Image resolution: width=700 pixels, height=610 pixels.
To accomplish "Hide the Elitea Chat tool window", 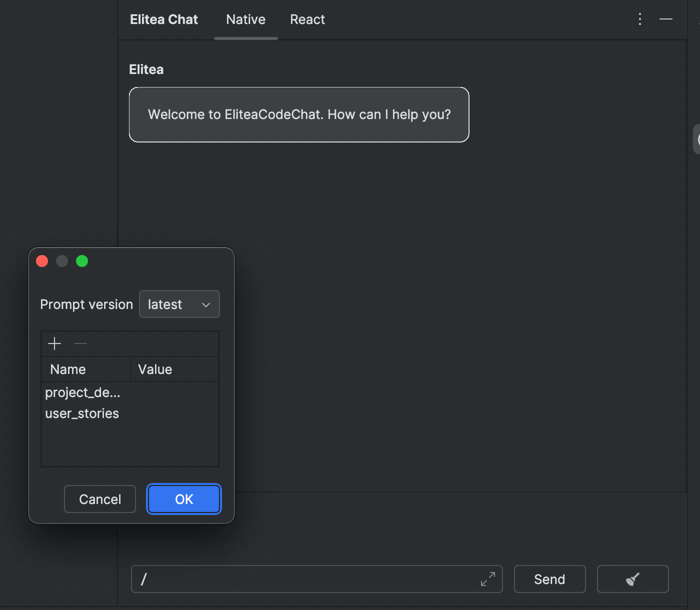I will coord(666,19).
